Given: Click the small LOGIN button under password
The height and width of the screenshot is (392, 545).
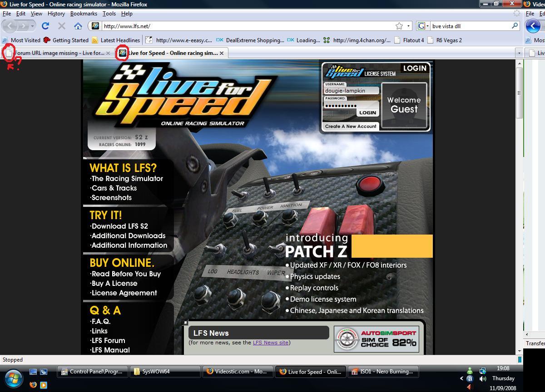Looking at the screenshot, I should [367, 113].
